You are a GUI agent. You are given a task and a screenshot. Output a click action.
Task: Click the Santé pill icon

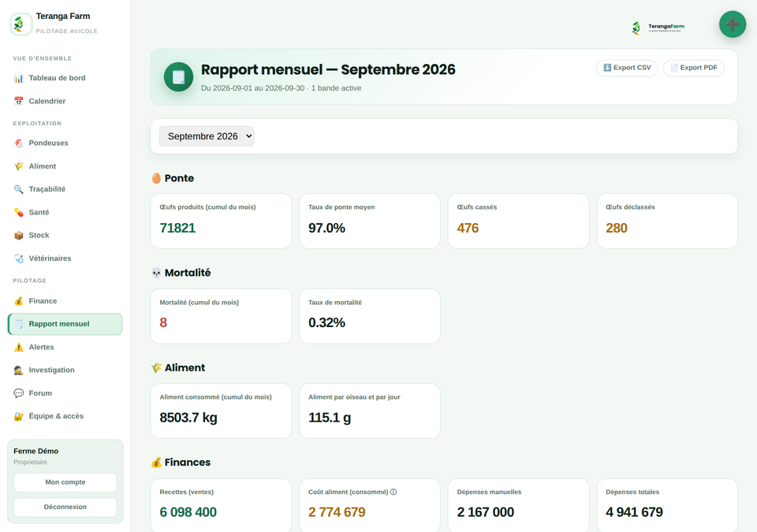(x=18, y=213)
